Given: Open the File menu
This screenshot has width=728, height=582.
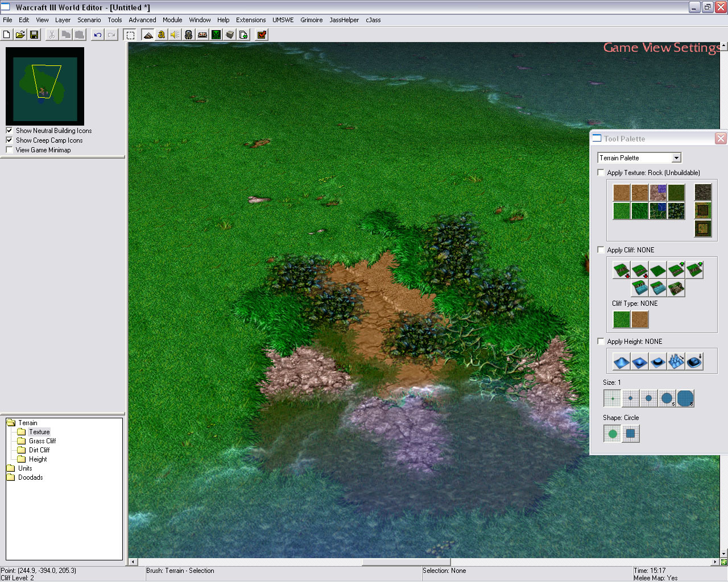Looking at the screenshot, I should (x=7, y=20).
